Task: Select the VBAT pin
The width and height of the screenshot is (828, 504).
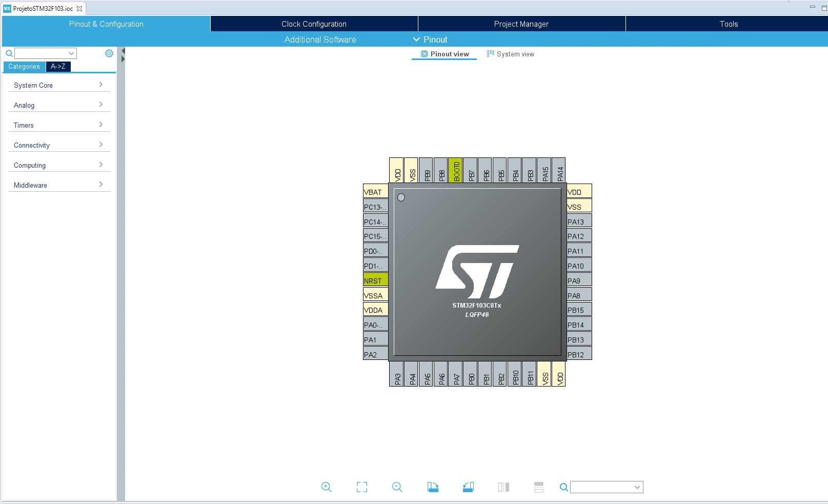Action: [375, 192]
